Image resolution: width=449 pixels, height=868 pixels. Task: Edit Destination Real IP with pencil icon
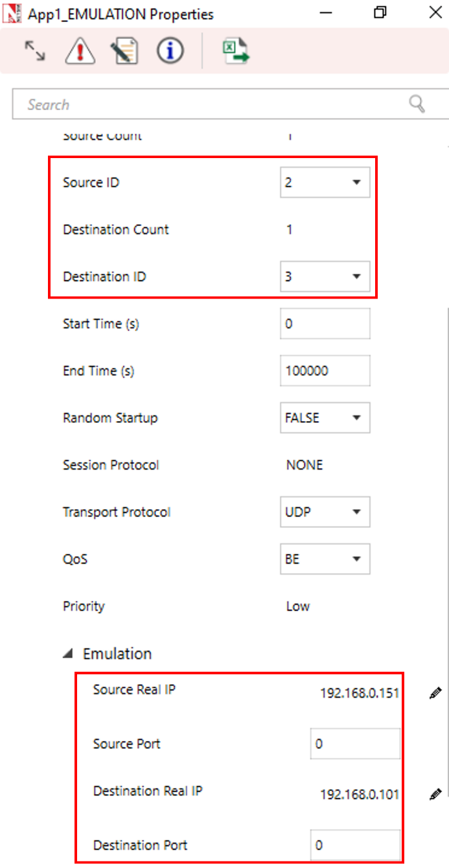click(x=435, y=794)
